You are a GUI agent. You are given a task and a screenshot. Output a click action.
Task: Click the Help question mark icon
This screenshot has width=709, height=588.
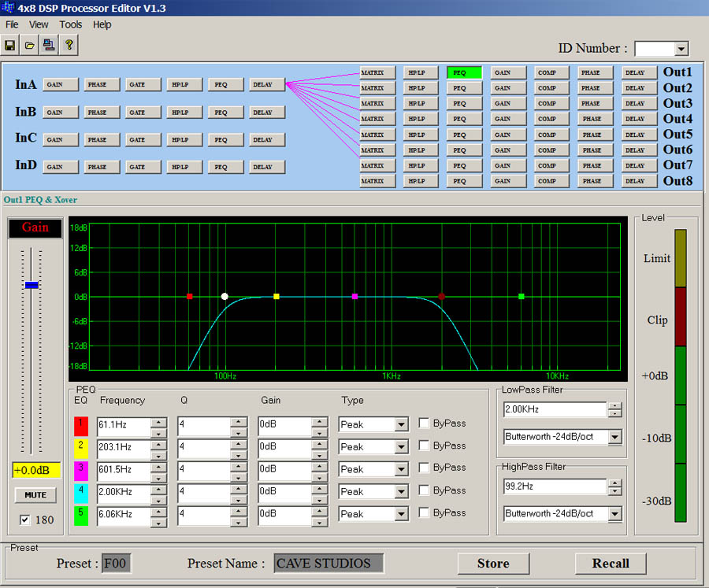[x=69, y=45]
